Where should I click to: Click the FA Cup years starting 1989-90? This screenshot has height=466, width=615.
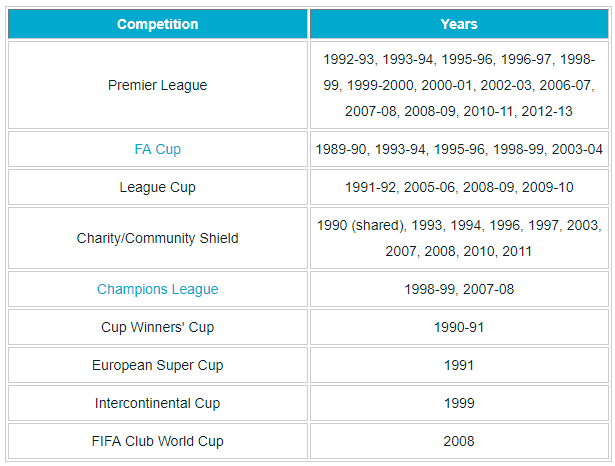tap(459, 149)
